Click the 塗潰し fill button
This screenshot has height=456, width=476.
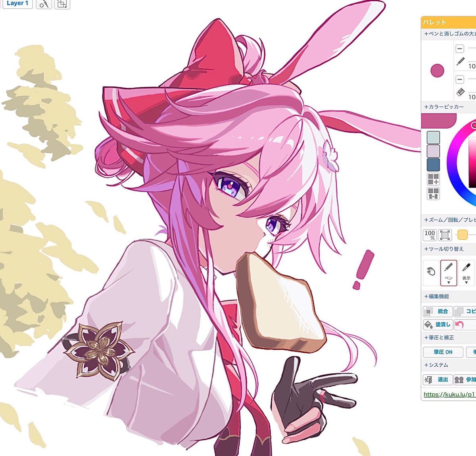tap(438, 325)
